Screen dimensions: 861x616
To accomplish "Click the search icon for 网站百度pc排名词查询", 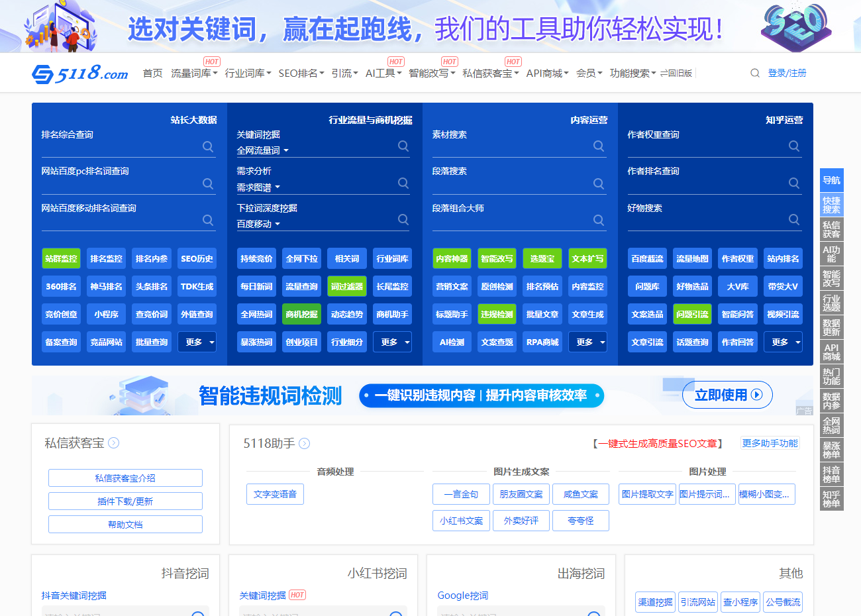I will coord(208,183).
